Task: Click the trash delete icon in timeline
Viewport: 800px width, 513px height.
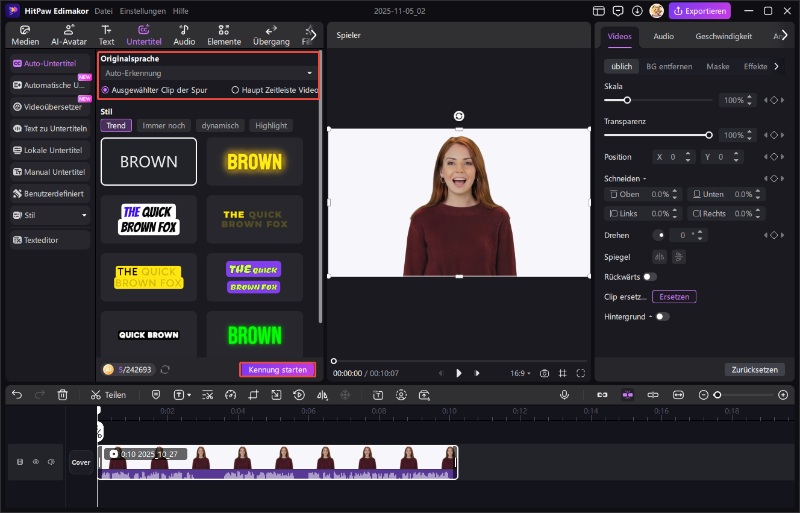Action: click(x=63, y=395)
